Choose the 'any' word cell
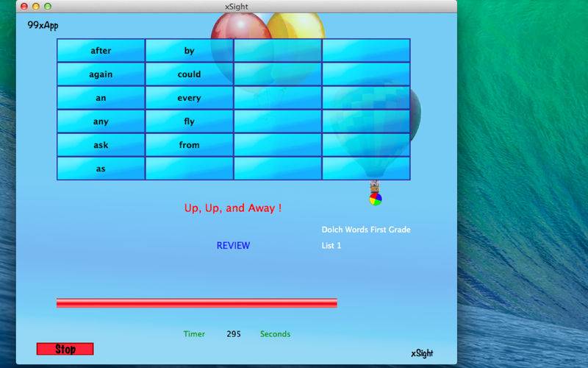This screenshot has height=368, width=588. pos(101,121)
